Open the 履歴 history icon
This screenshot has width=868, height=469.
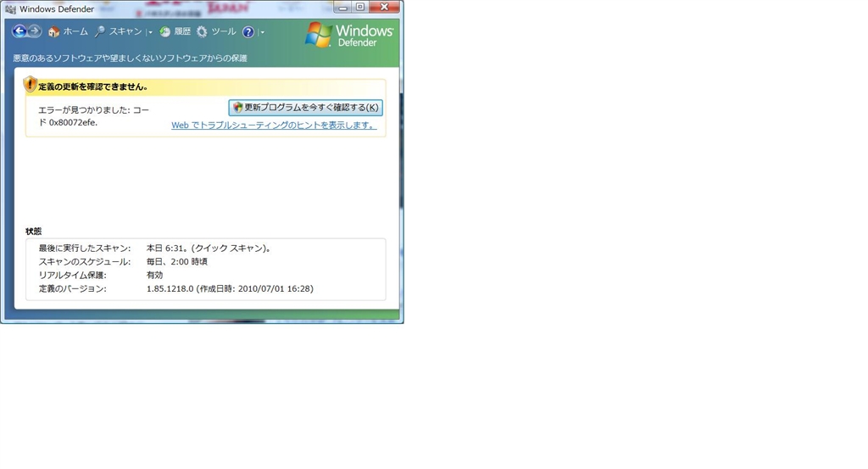coord(165,32)
